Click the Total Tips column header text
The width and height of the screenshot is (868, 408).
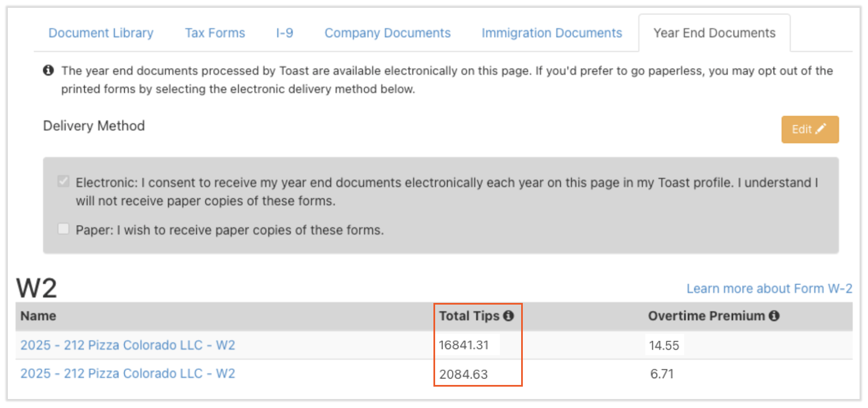click(469, 316)
